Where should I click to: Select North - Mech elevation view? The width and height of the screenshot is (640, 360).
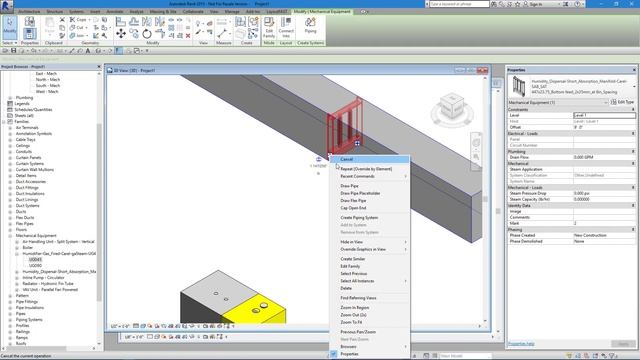click(x=48, y=80)
